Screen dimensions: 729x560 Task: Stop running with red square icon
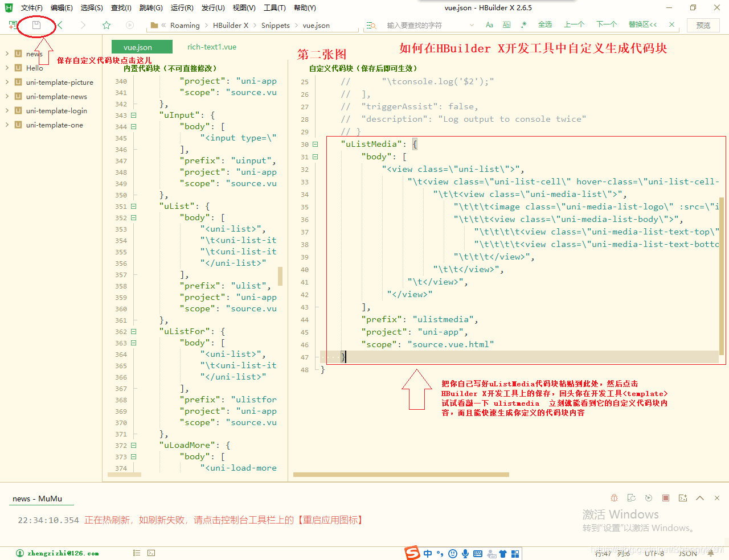tap(666, 498)
